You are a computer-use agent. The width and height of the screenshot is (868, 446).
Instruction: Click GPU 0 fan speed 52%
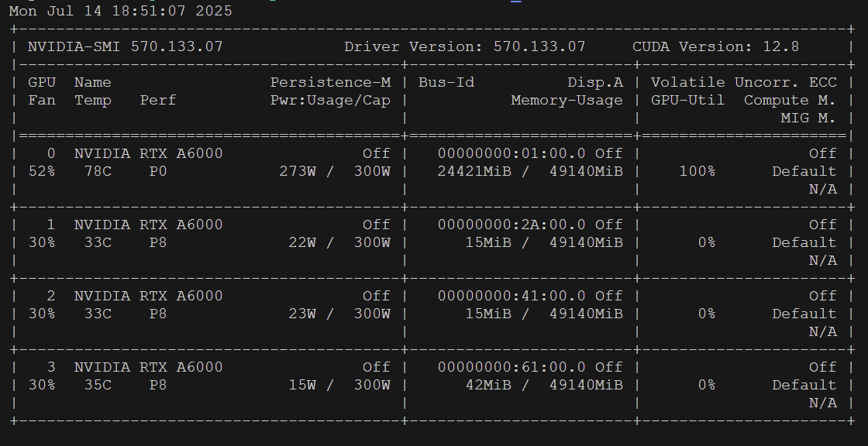[x=42, y=172]
